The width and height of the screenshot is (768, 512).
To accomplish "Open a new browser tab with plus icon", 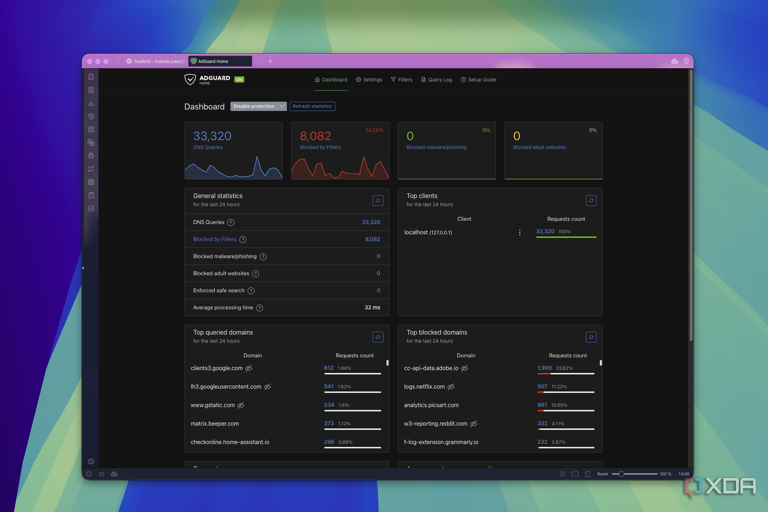I will coord(270,61).
